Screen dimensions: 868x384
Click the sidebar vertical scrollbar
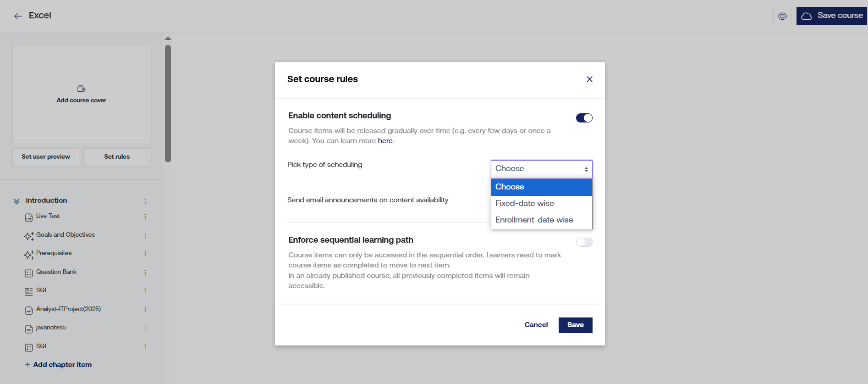pos(168,103)
